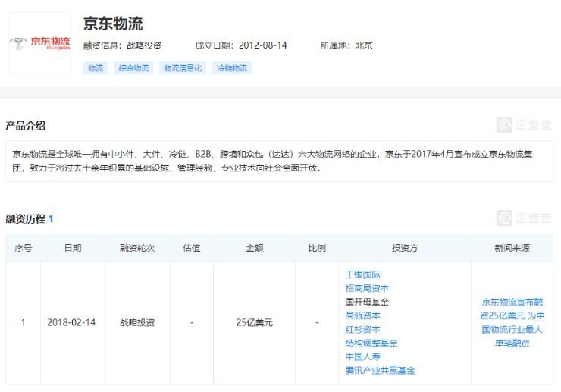Image resolution: width=561 pixels, height=392 pixels.
Task: Open investor link 结构调整基金
Action: (371, 343)
